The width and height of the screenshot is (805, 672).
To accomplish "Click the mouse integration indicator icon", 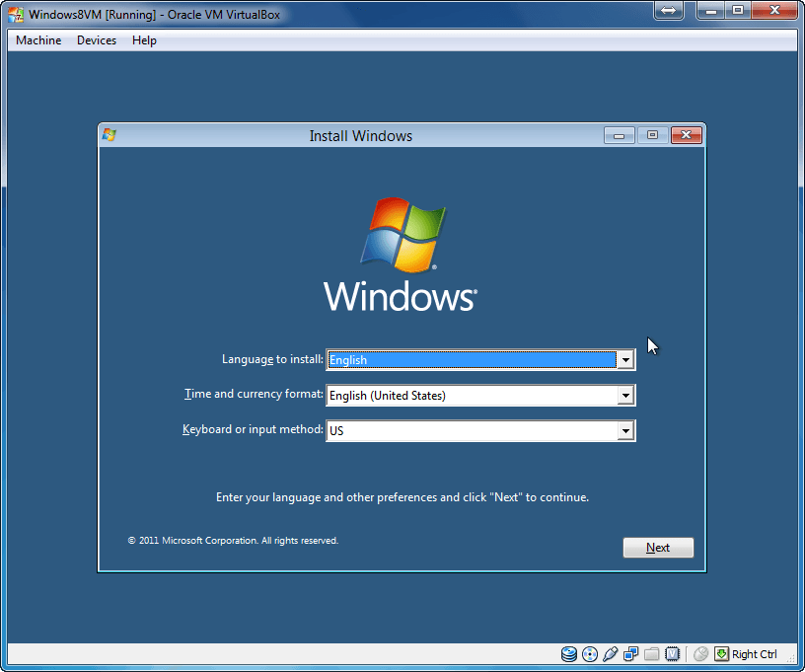I will (x=700, y=654).
